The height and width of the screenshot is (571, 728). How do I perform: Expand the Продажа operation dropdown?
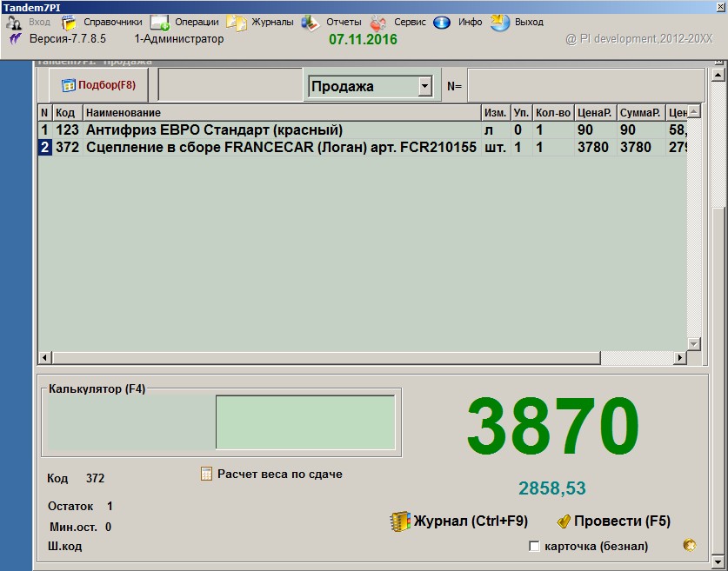424,86
